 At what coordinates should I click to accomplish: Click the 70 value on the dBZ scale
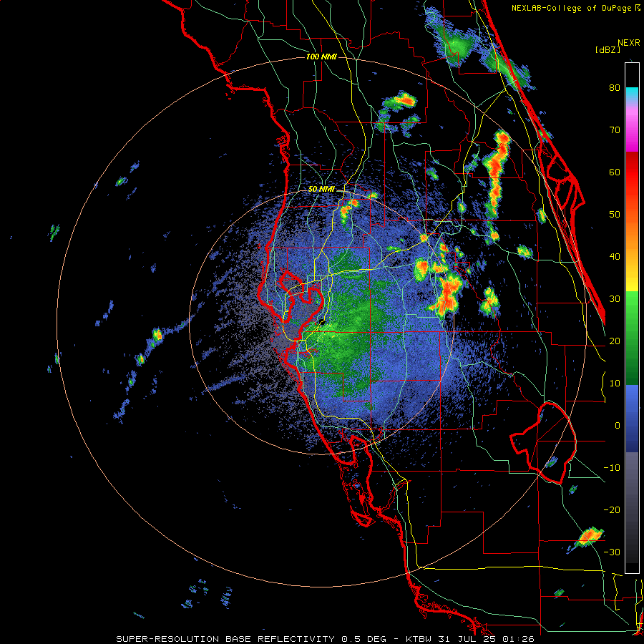point(615,130)
